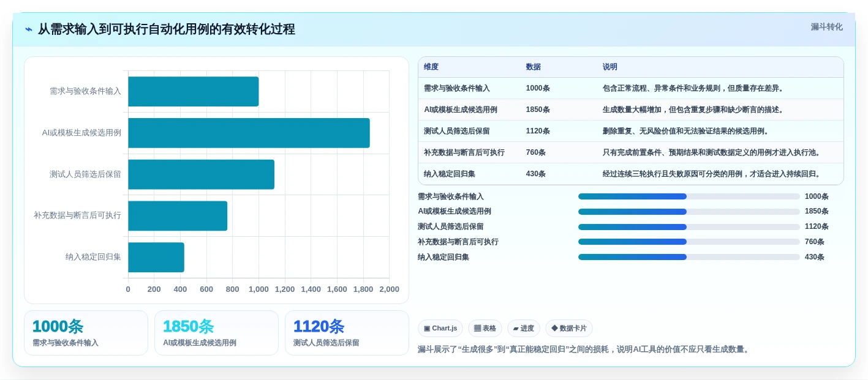Open the 1000条 data card
The width and height of the screenshot is (868, 380).
click(86, 333)
